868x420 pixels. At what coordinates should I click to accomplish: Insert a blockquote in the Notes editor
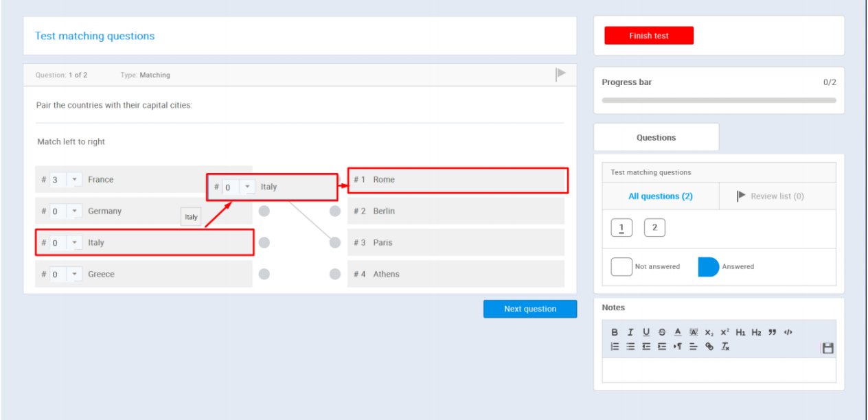point(772,332)
